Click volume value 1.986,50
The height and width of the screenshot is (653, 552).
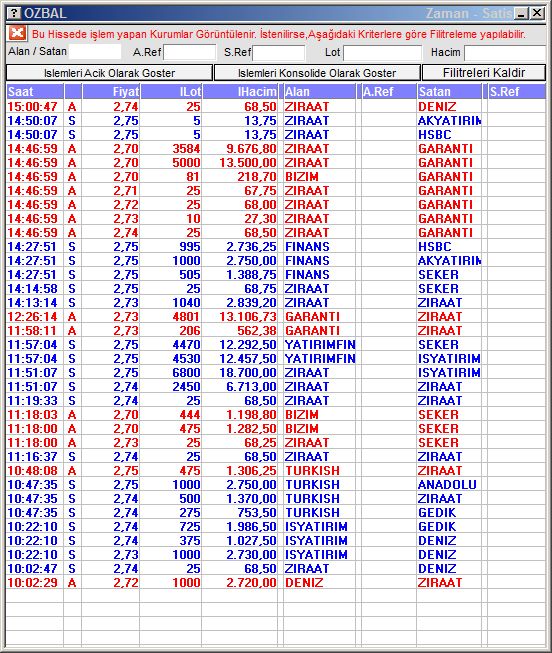click(x=251, y=527)
